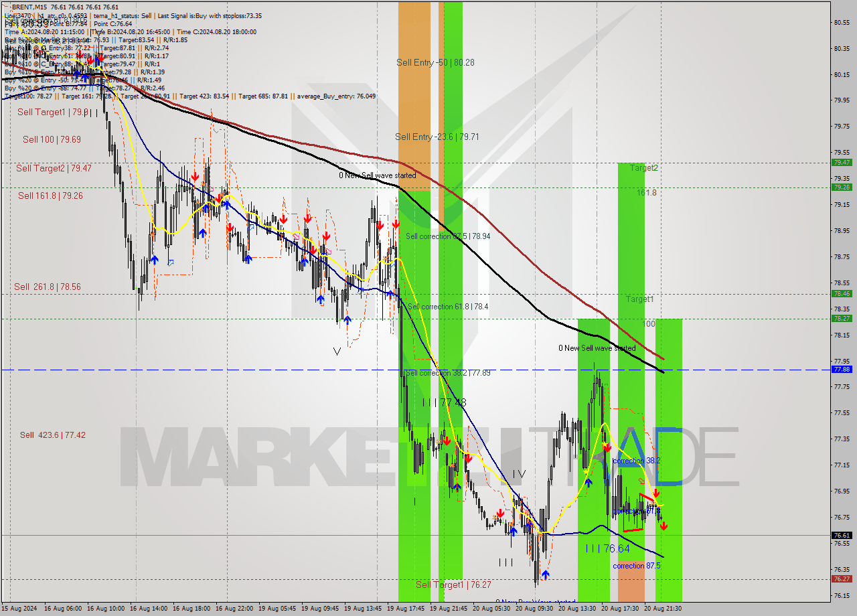This screenshot has width=857, height=616.
Task: Click the 'I I I 76.64' wave label
Action: click(607, 548)
